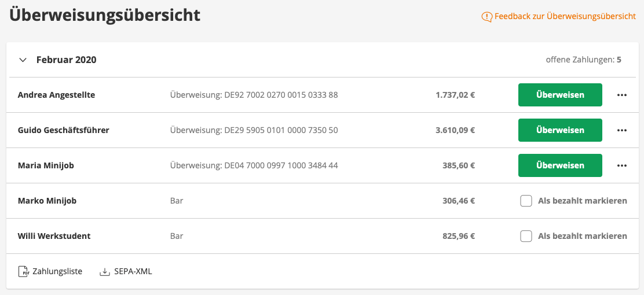644x295 pixels.
Task: Click the SEPA-XML download icon
Action: pyautogui.click(x=105, y=271)
